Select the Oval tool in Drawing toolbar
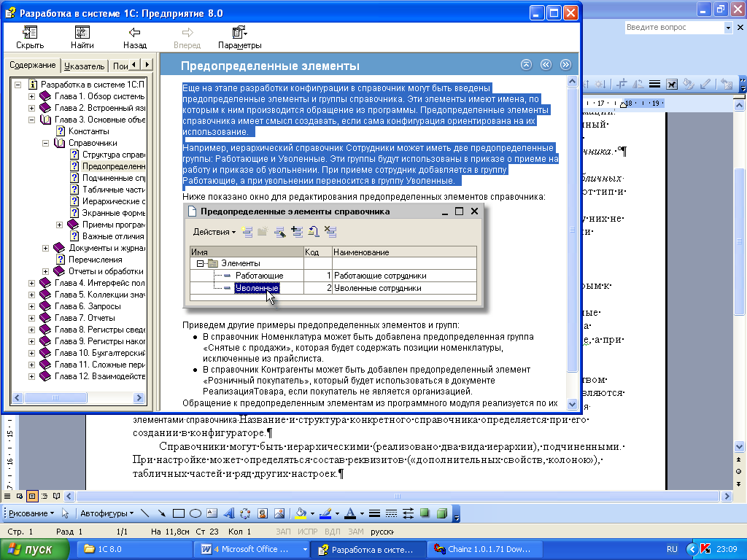Screen dimensions: 747x560 click(x=196, y=513)
